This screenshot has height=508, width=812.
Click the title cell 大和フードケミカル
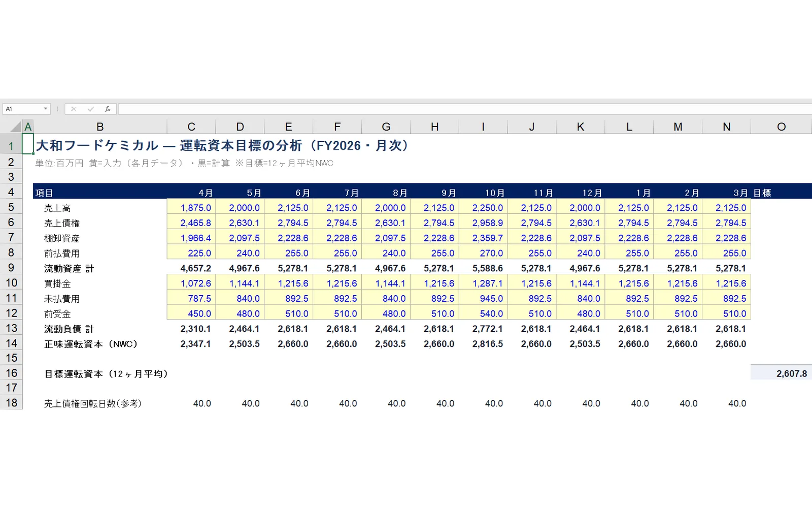pos(222,146)
